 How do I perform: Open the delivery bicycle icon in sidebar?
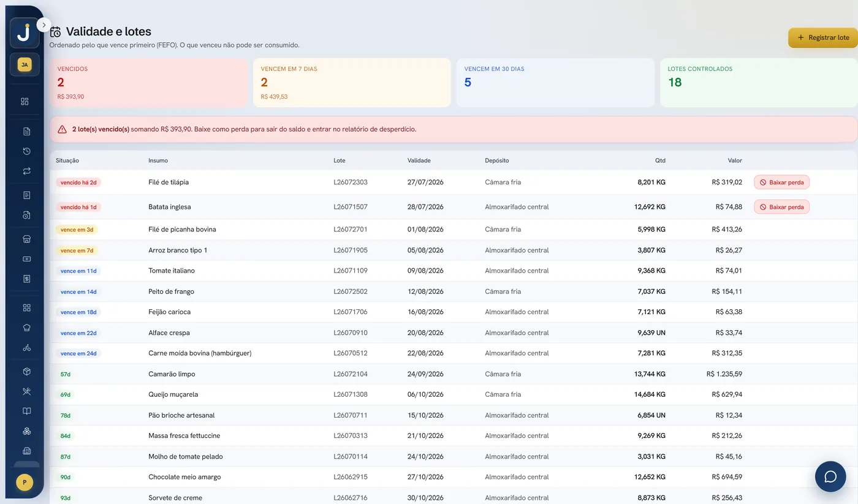[x=26, y=348]
